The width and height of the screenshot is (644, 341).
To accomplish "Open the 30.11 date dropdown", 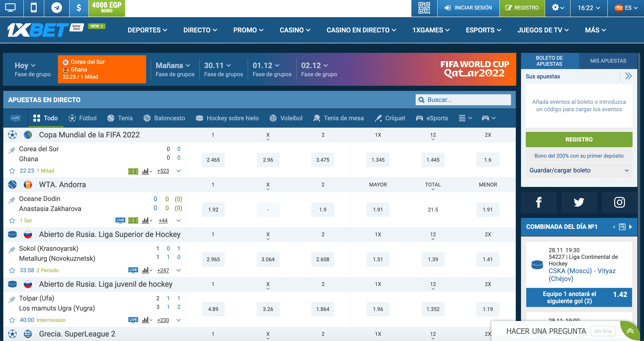I will tap(217, 65).
